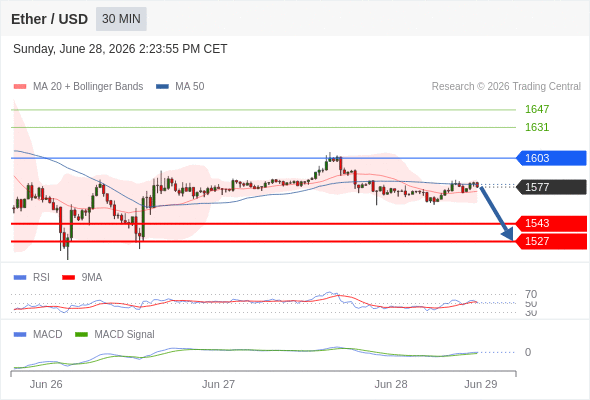Click the MACD blue legend swatch
Viewport: 590px width, 400px height.
pos(20,335)
